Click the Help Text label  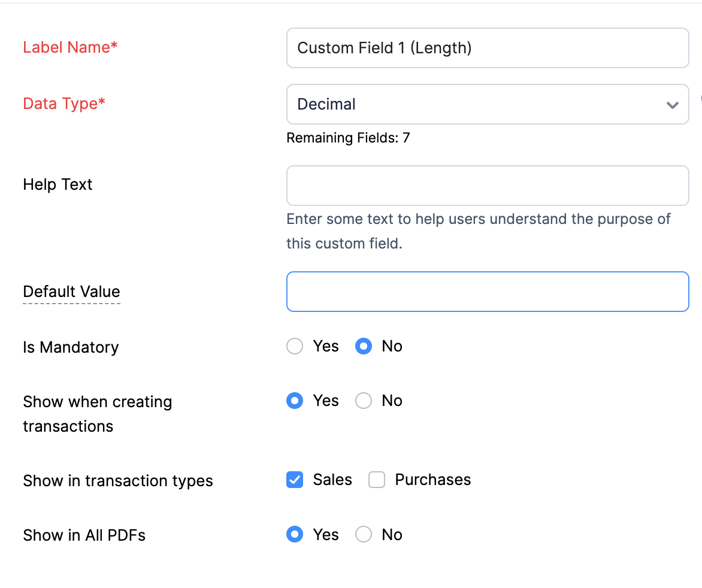(58, 184)
